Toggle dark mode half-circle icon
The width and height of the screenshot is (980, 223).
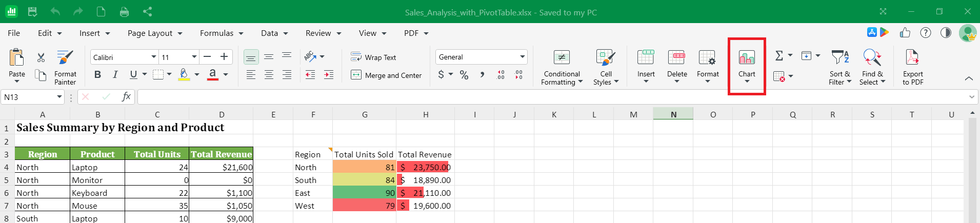coord(946,33)
